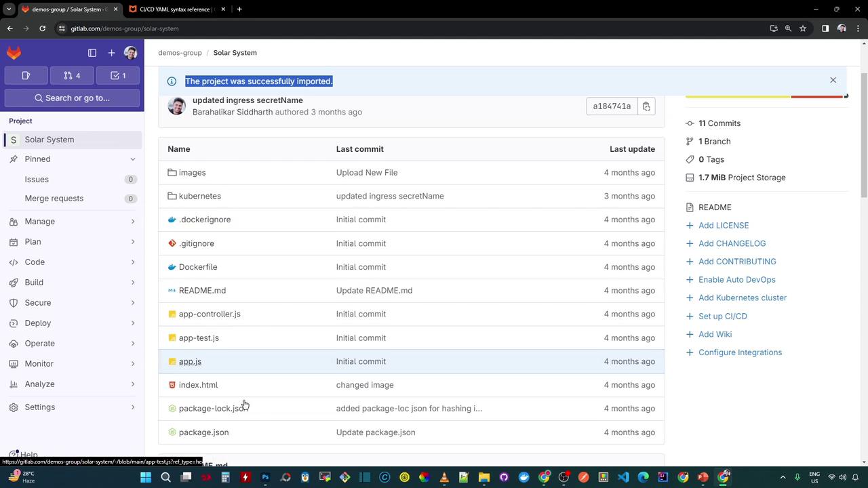Image resolution: width=868 pixels, height=488 pixels.
Task: Dismiss the project imported alert
Action: 833,80
